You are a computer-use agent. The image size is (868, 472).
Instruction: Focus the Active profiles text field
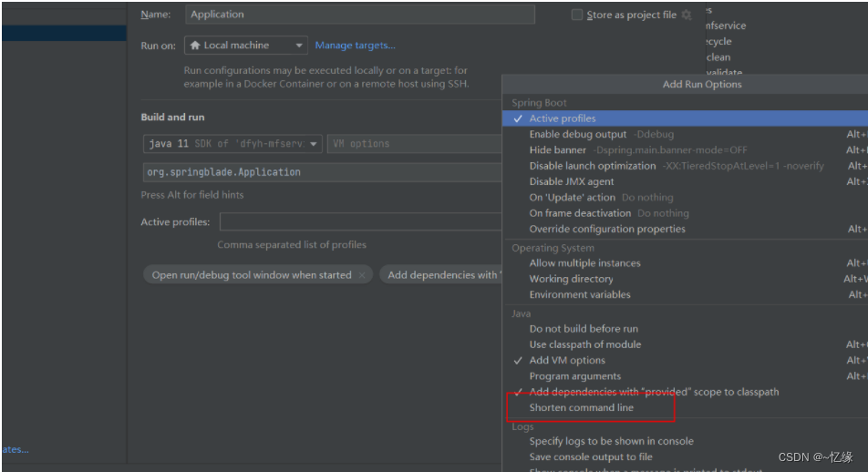pyautogui.click(x=360, y=221)
